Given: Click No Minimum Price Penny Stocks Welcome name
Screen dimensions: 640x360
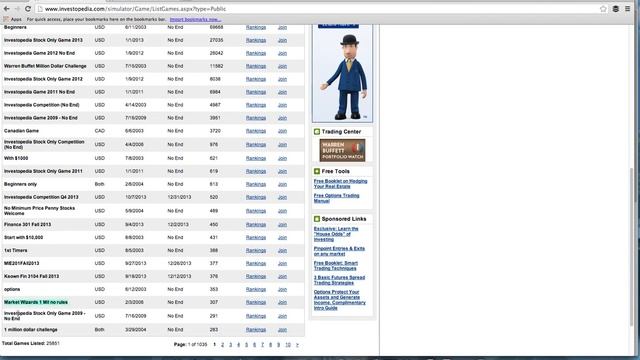Looking at the screenshot, I should point(39,211).
